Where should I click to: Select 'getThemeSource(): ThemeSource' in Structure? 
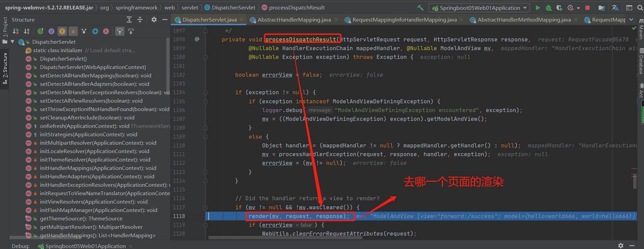pyautogui.click(x=81, y=218)
